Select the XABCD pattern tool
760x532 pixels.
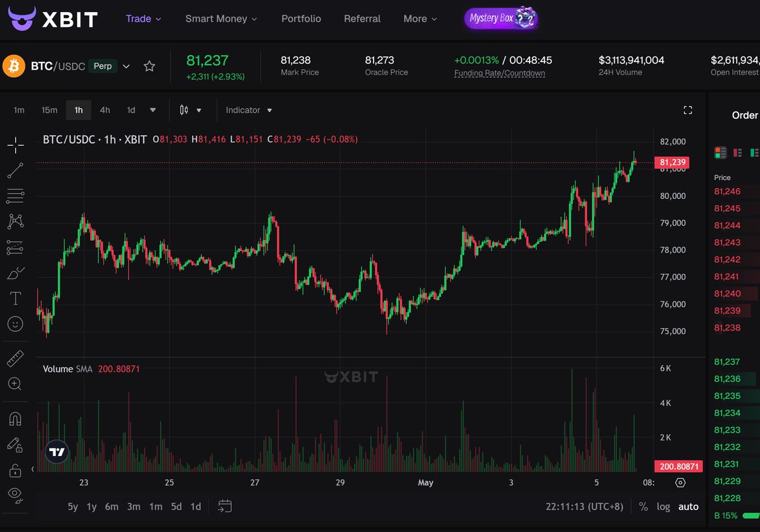[16, 222]
